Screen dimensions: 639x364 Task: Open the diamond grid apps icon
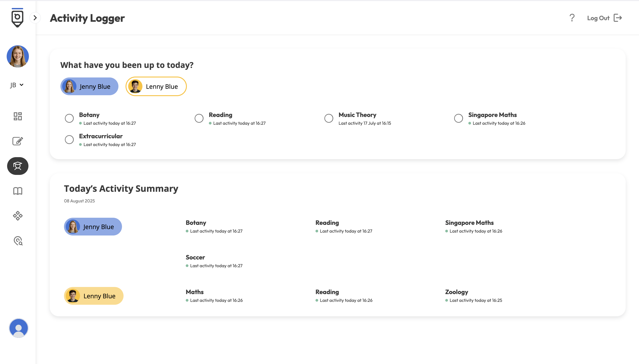(x=18, y=216)
